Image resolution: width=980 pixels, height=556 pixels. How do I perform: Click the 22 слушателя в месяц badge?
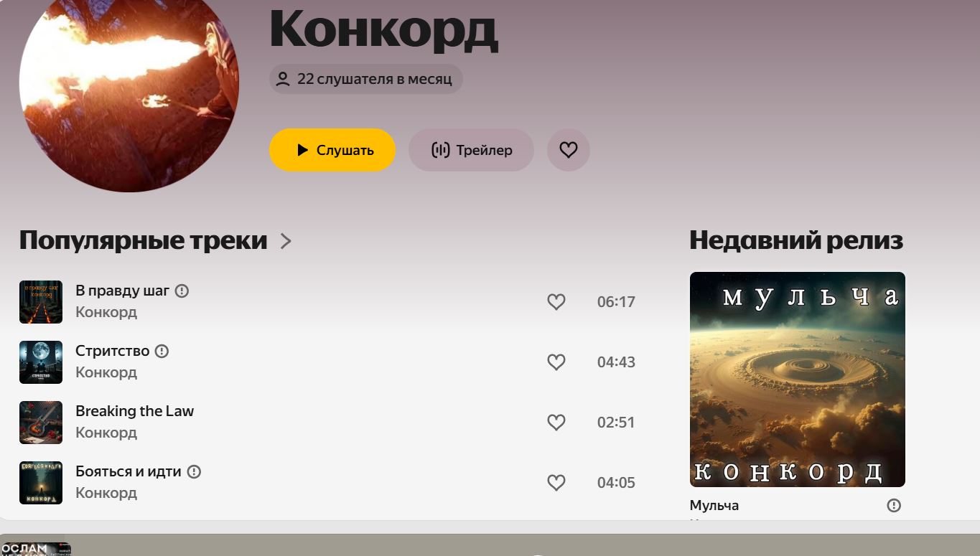[x=366, y=79]
